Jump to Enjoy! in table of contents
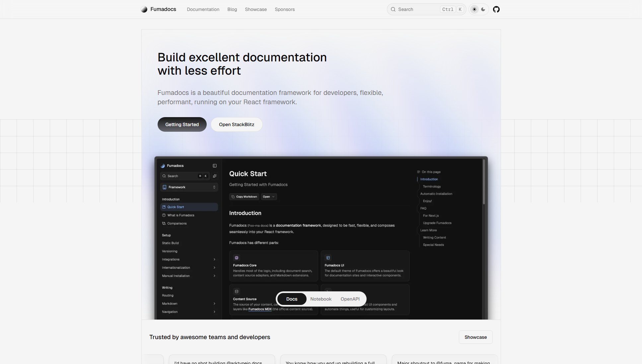 427,201
